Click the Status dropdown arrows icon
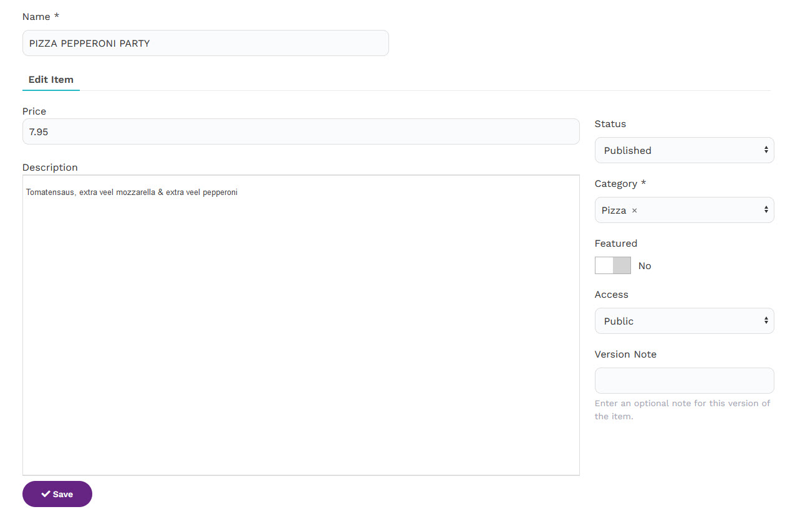Viewport: 795px width, 532px height. tap(766, 150)
